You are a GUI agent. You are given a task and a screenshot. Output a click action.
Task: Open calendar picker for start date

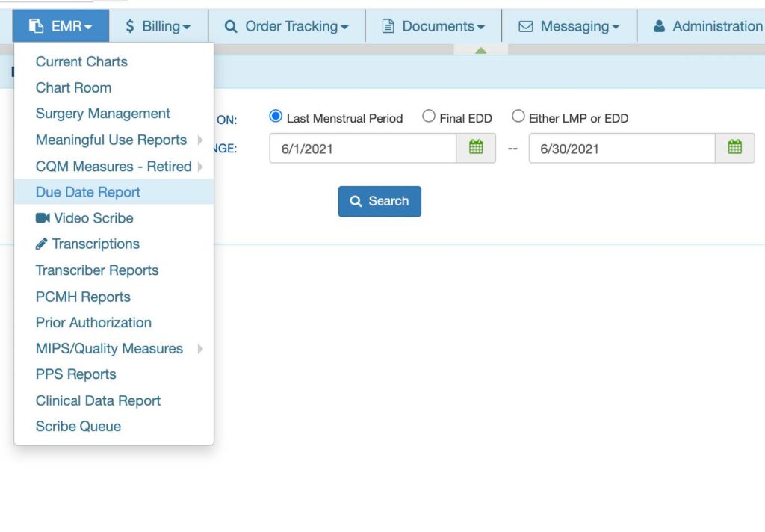[476, 148]
